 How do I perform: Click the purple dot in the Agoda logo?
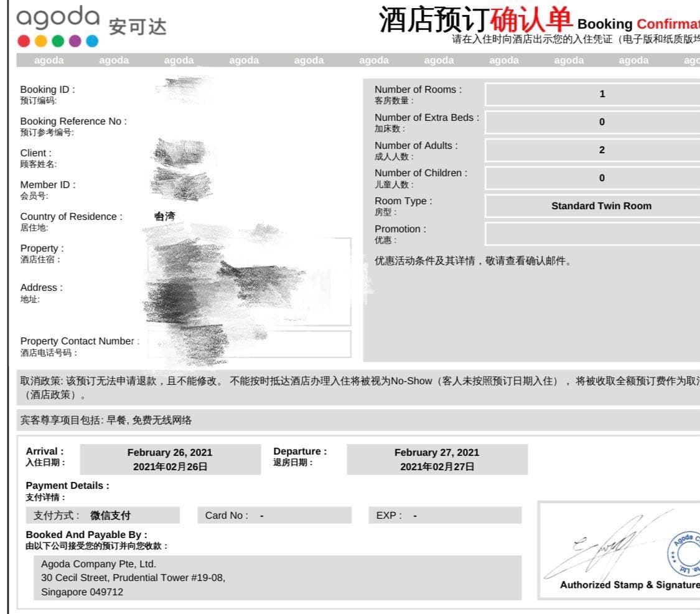75,41
